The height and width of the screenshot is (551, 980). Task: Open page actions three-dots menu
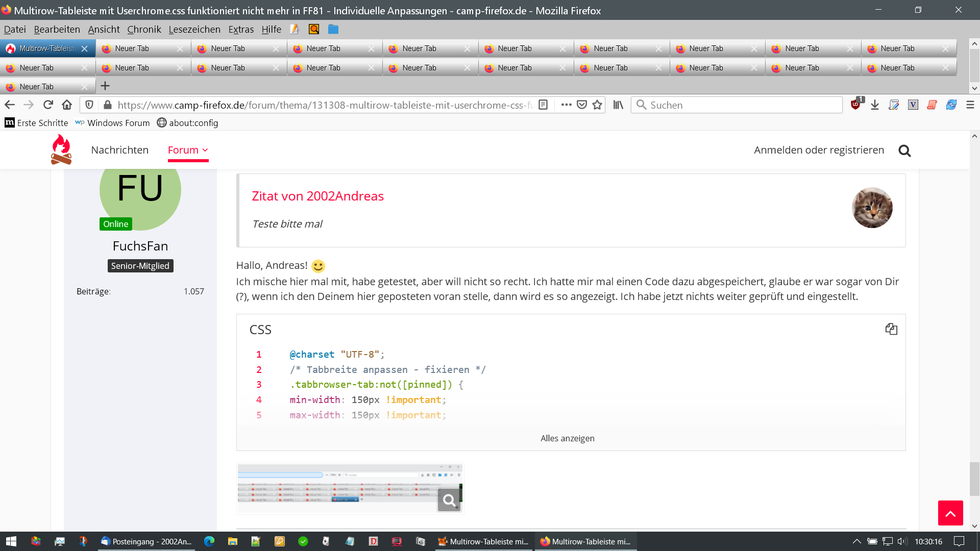[x=566, y=105]
